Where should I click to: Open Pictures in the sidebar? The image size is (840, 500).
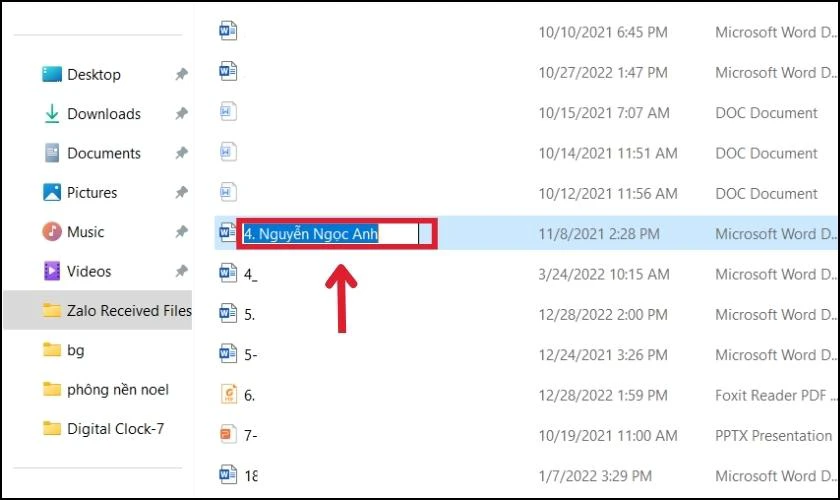point(92,192)
